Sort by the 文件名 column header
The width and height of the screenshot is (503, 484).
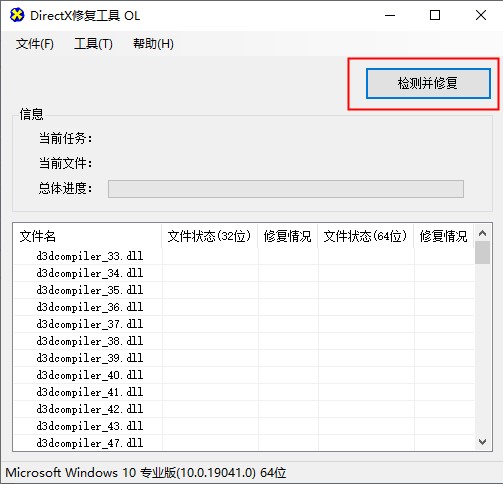point(87,236)
